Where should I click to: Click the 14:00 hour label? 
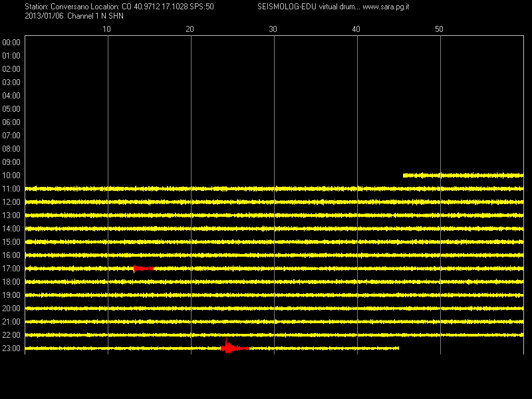(x=11, y=229)
